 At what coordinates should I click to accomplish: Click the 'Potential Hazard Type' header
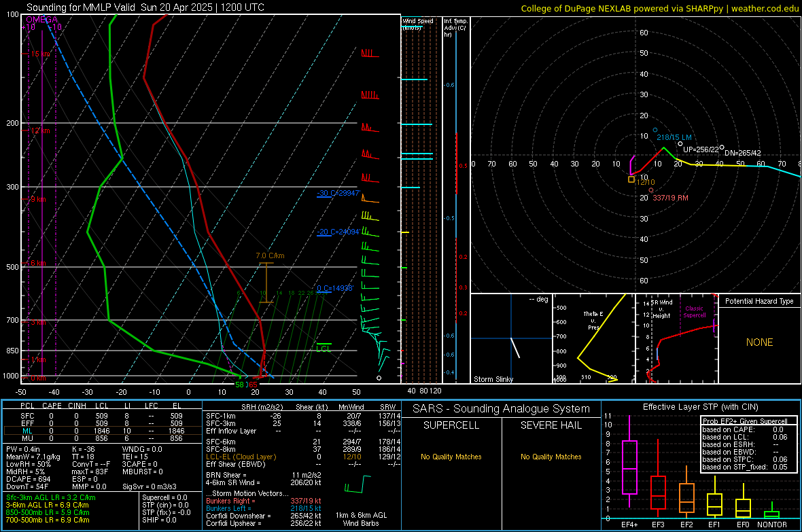760,301
